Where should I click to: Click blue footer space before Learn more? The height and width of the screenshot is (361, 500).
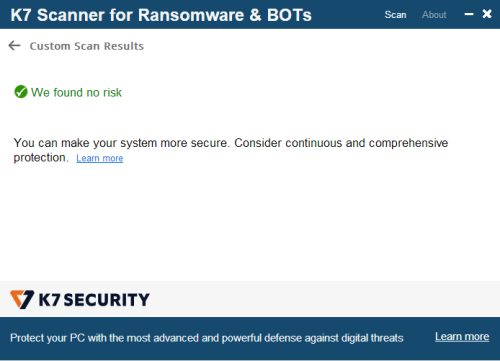(x=419, y=338)
